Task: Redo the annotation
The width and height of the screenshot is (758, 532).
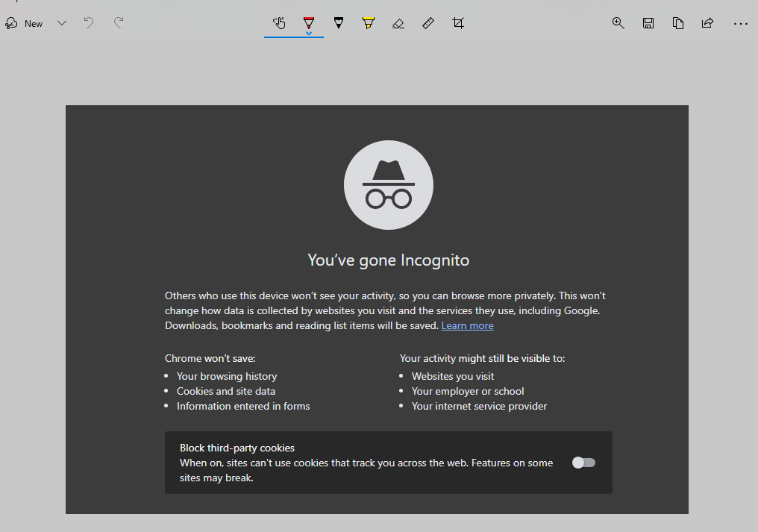Action: tap(119, 22)
